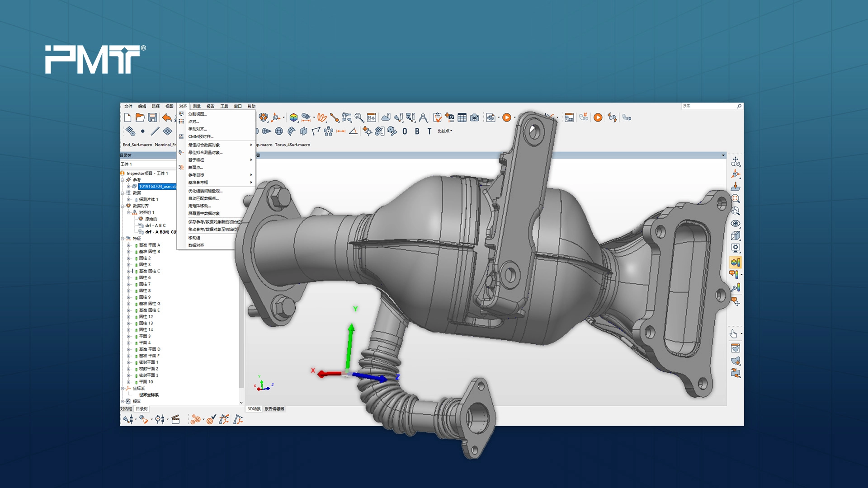The width and height of the screenshot is (868, 488).
Task: Open 基准参考框 submenu
Action: coord(216,183)
